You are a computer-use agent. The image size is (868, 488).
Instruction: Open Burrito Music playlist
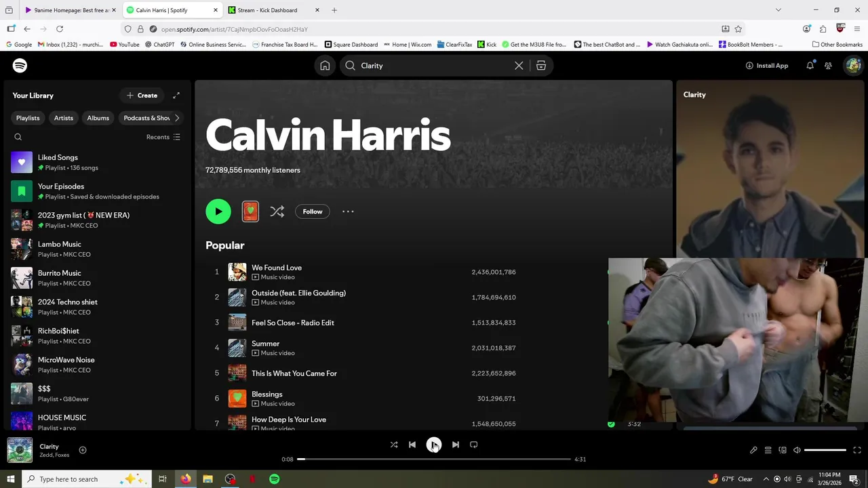click(97, 278)
